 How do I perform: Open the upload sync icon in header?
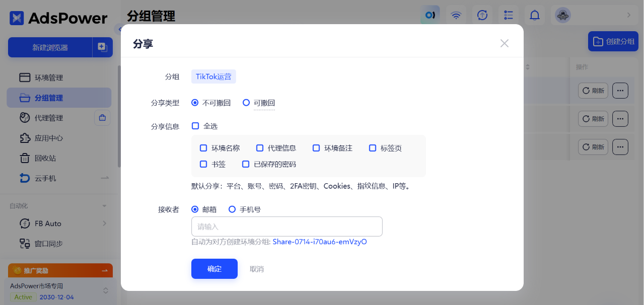(x=482, y=15)
